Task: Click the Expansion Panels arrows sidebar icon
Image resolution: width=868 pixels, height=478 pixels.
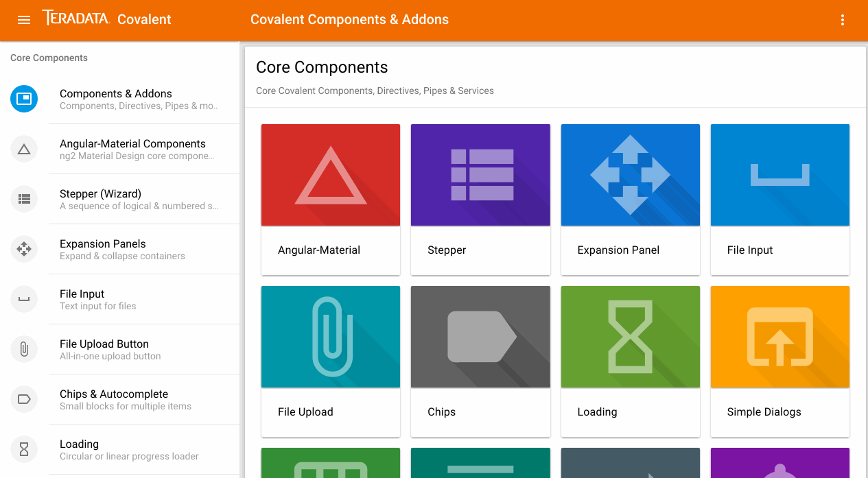Action: point(24,249)
